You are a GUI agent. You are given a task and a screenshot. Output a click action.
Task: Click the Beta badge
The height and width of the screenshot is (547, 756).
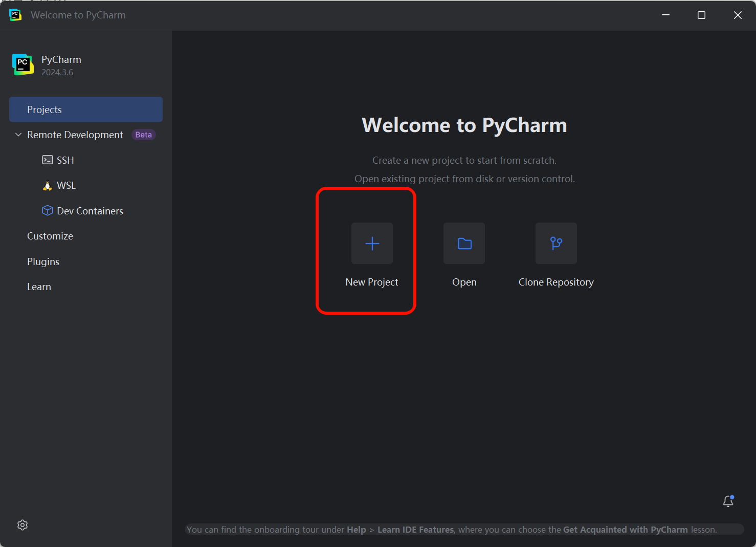[x=144, y=135]
